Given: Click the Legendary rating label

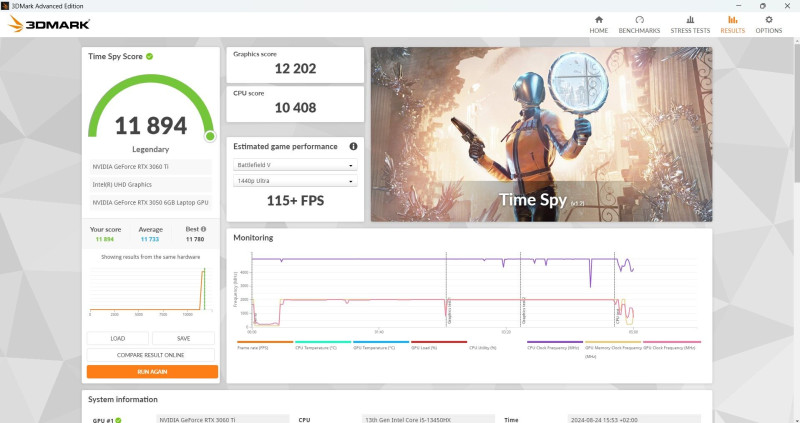Looking at the screenshot, I should 151,150.
